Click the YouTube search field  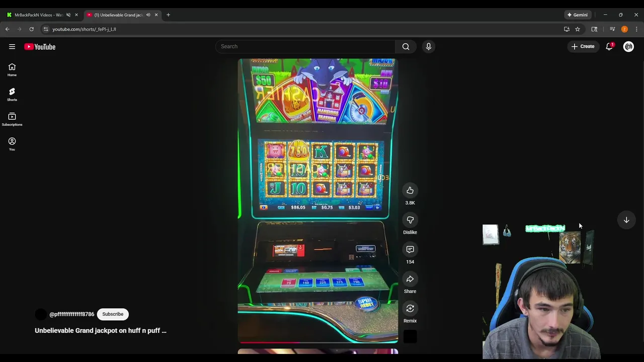[x=305, y=46]
